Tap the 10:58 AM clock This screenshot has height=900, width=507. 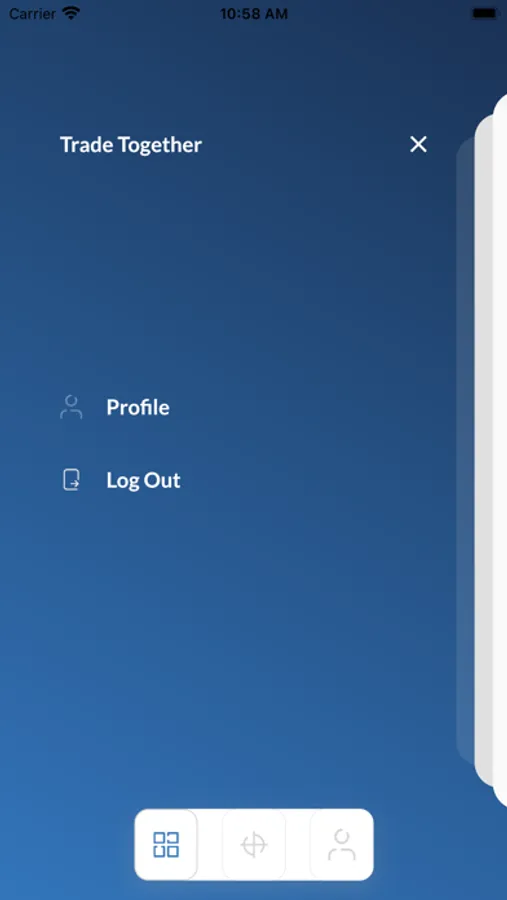click(254, 14)
